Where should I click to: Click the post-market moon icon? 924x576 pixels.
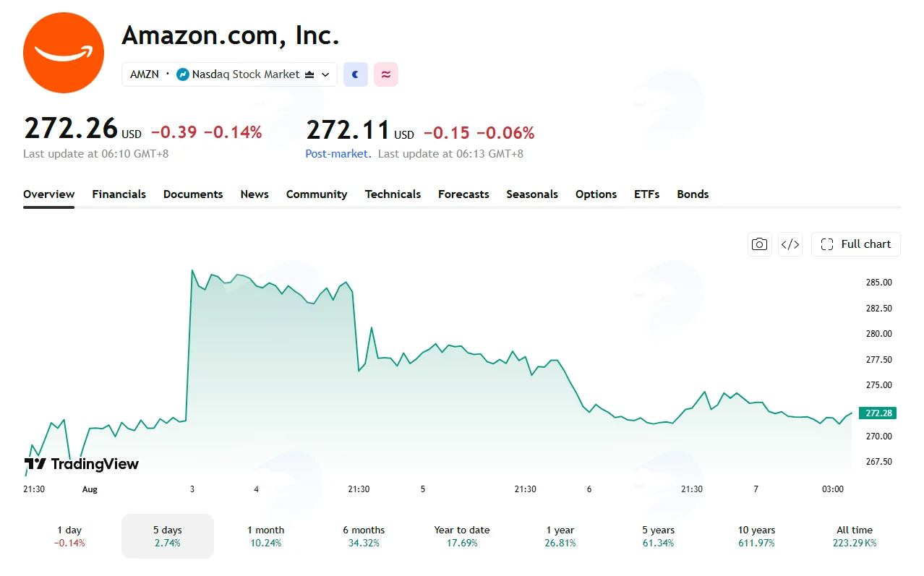coord(356,74)
